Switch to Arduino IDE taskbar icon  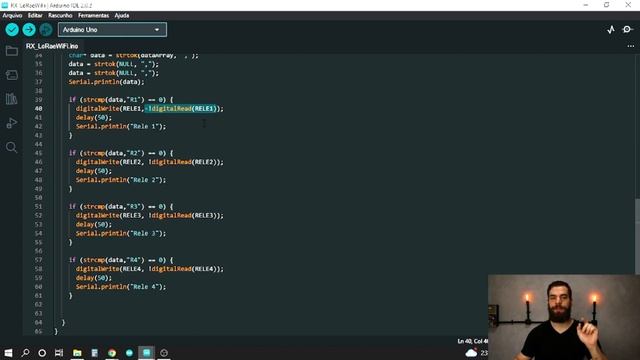147,353
